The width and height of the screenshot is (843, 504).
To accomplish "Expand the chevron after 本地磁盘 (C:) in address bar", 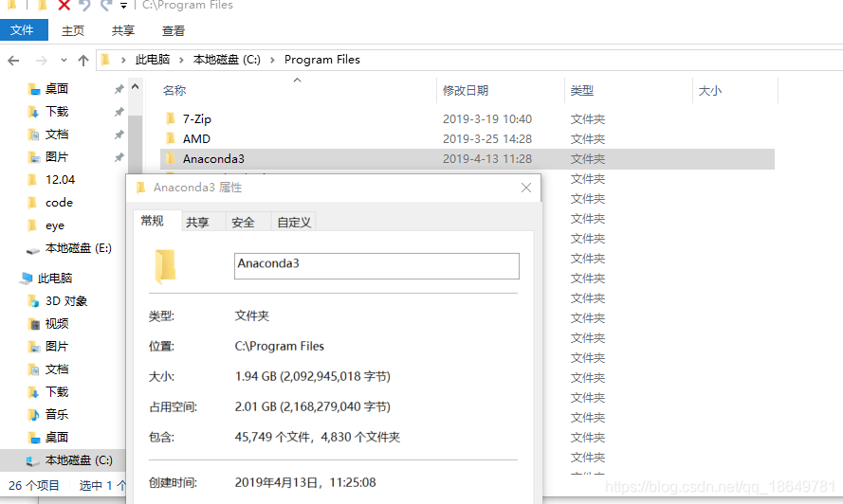I will (272, 61).
